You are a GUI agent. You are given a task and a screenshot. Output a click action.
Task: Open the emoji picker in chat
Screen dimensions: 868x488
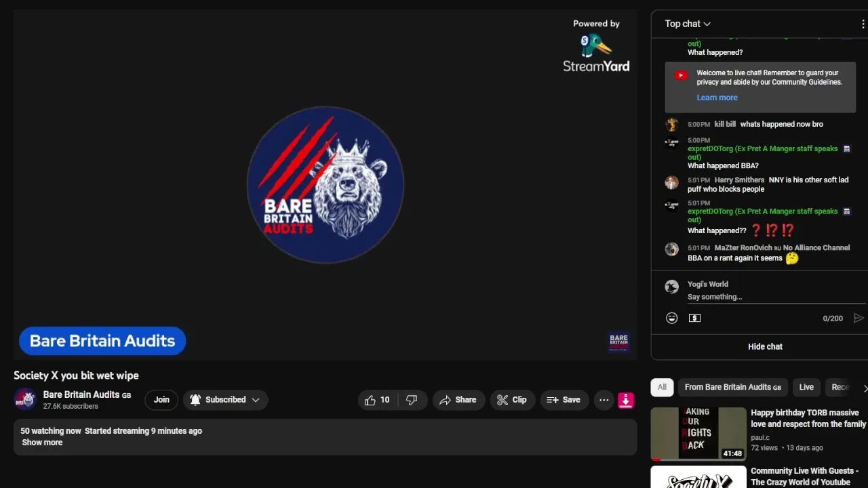(672, 318)
